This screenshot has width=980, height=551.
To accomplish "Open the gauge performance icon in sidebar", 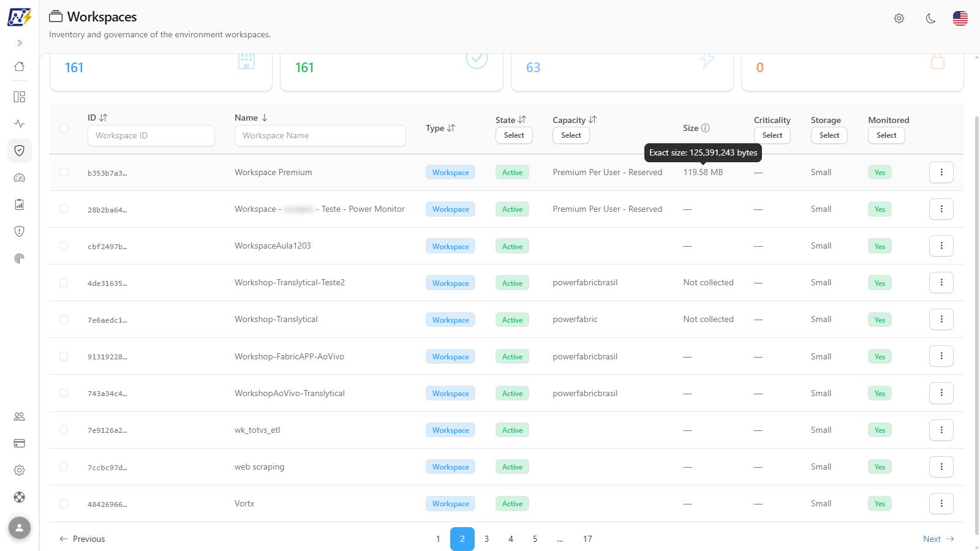I will coord(20,178).
